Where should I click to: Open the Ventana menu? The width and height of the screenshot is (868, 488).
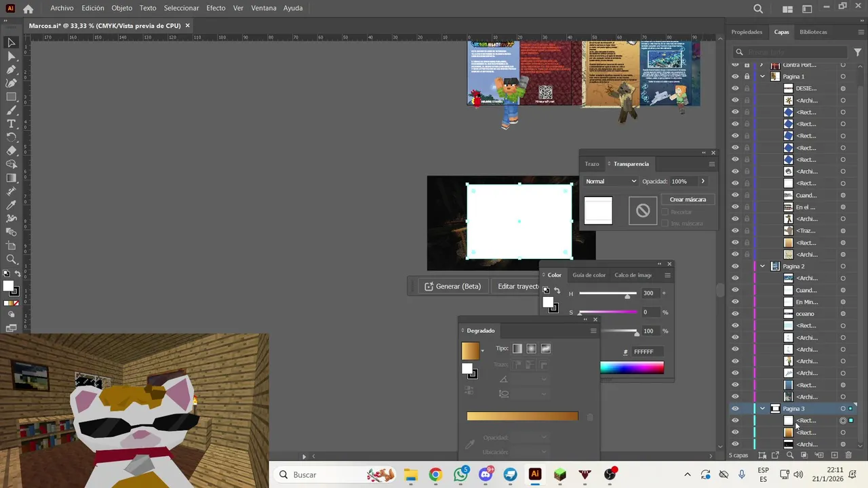[264, 8]
